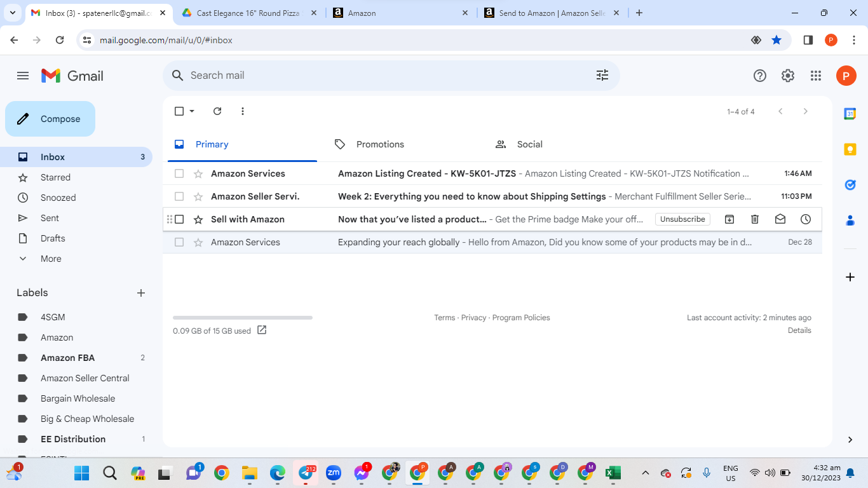Delete the Sell with Amazon email
This screenshot has height=488, width=868.
[x=755, y=219]
